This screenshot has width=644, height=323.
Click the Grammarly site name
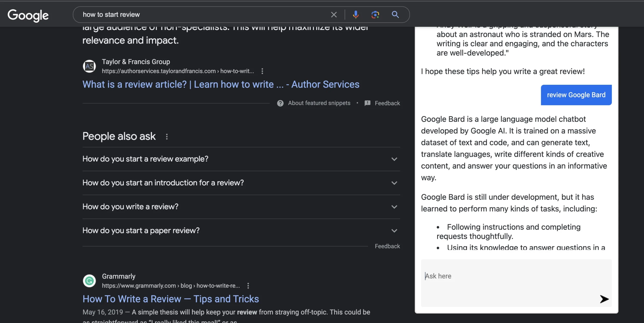118,276
